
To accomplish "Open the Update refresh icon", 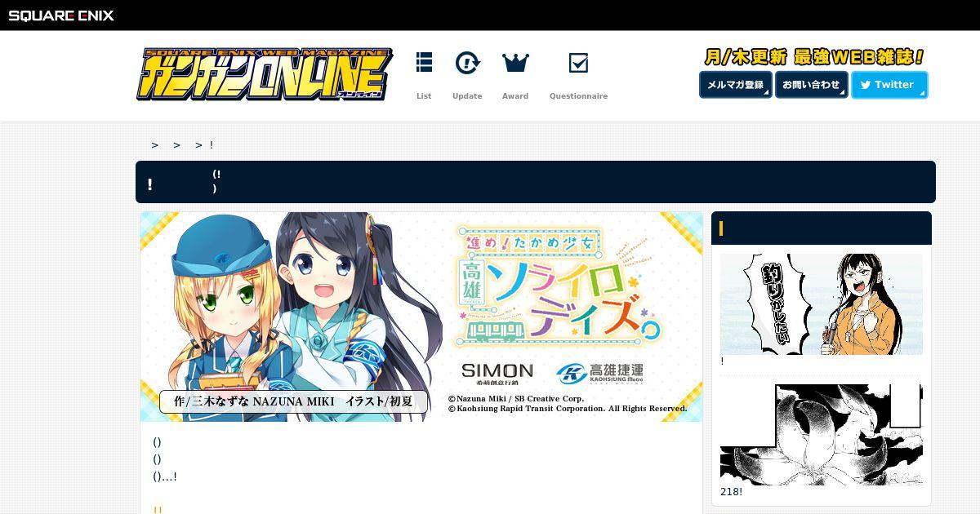I will (x=467, y=63).
